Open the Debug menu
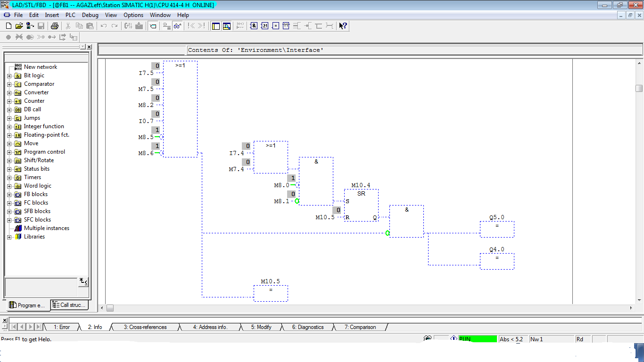644x362 pixels. [x=90, y=15]
